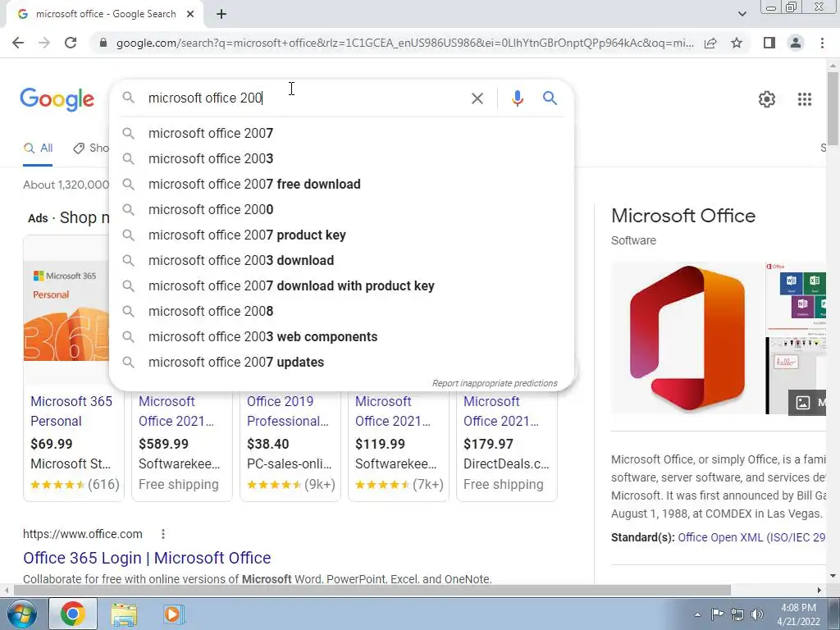Open the Windows Start menu
840x630 pixels.
point(21,614)
